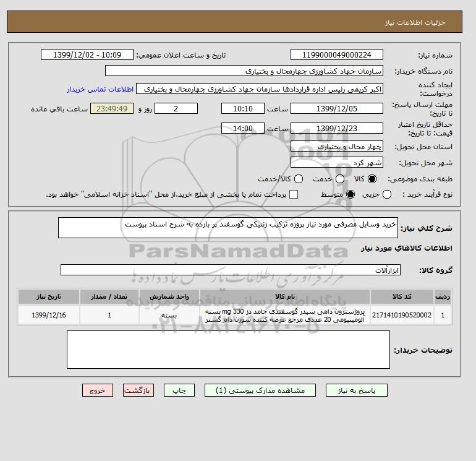The width and height of the screenshot is (476, 461).
Task: Click the پاسخ به نیاز button
Action: coord(357,390)
